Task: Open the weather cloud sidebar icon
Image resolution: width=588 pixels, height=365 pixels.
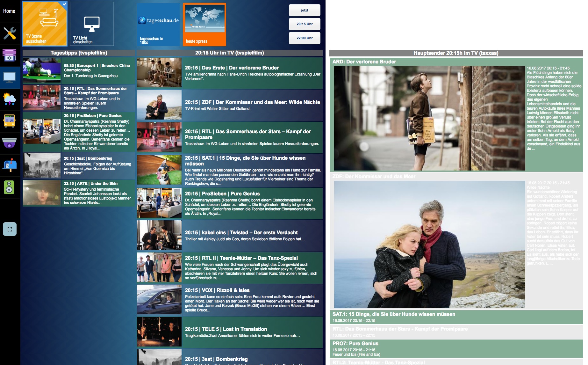Action: 10,99
